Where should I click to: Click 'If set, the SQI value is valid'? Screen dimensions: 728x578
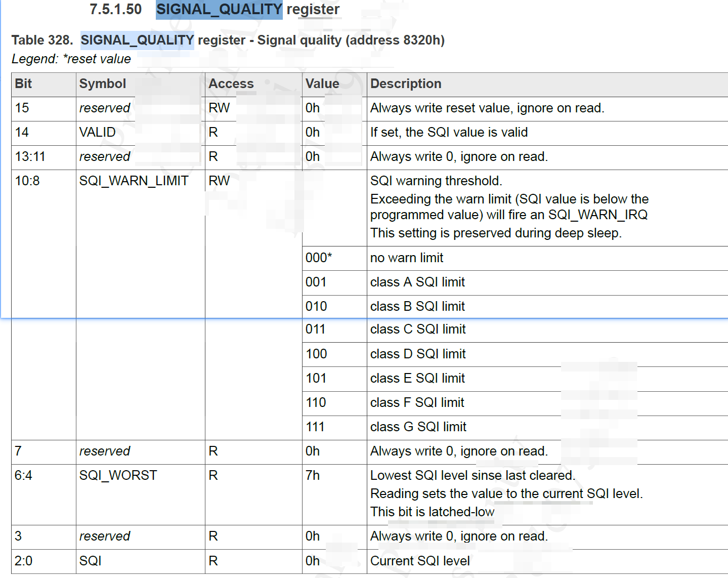[x=449, y=132]
